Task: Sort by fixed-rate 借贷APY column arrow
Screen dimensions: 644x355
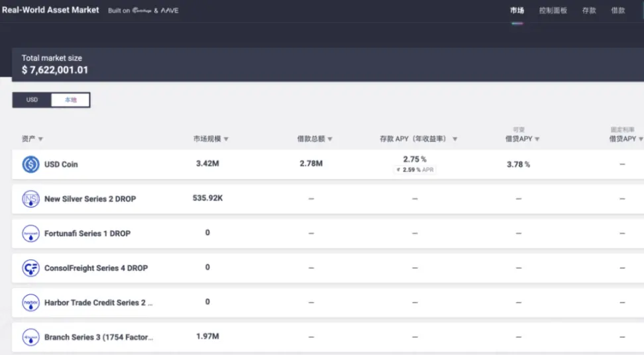Action: (x=641, y=138)
